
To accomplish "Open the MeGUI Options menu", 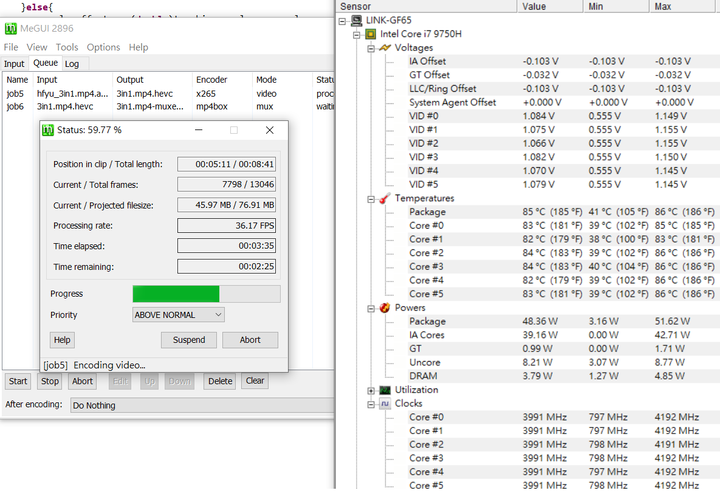I will point(103,47).
